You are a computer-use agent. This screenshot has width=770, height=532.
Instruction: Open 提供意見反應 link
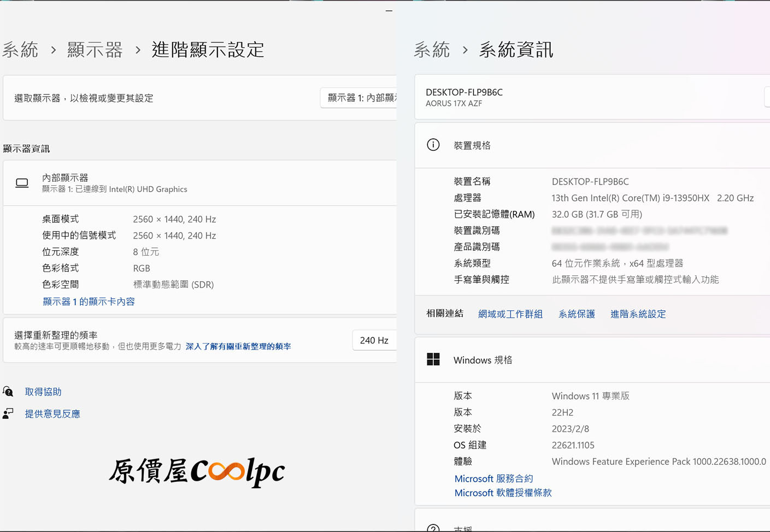(52, 414)
